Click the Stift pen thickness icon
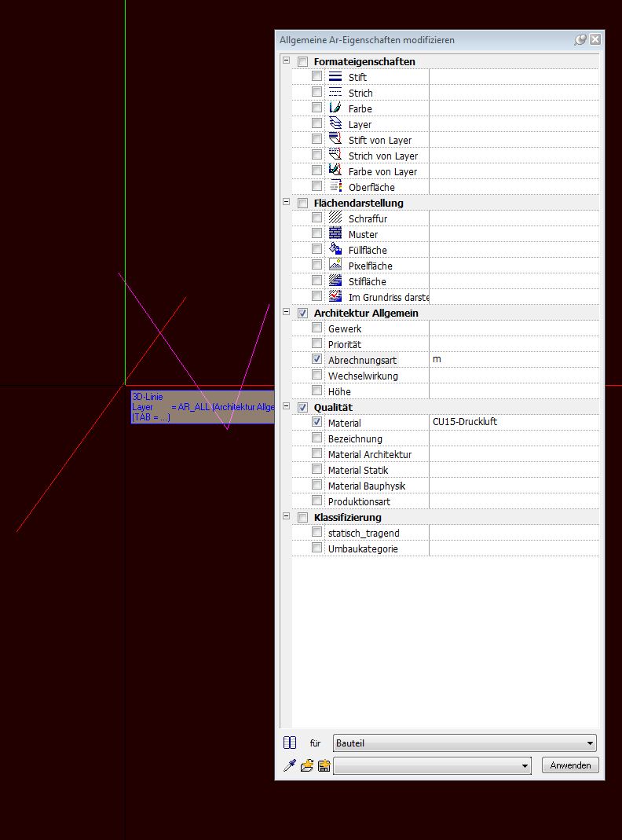The image size is (622, 840). point(335,76)
